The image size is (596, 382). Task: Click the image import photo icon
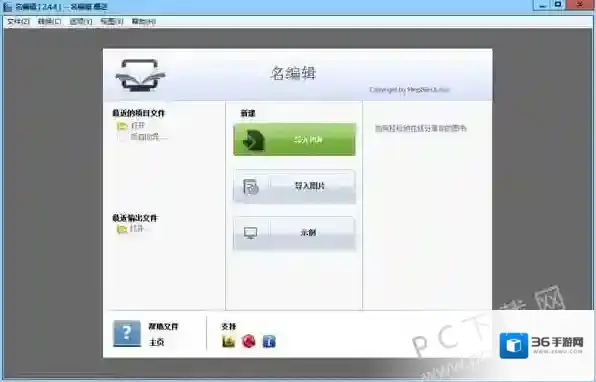coord(250,187)
